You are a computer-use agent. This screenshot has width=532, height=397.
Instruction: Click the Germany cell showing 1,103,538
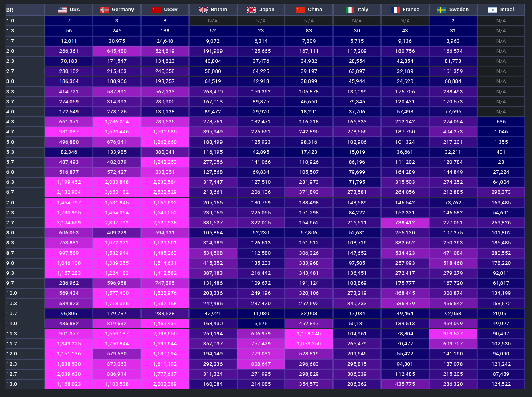[x=117, y=384]
